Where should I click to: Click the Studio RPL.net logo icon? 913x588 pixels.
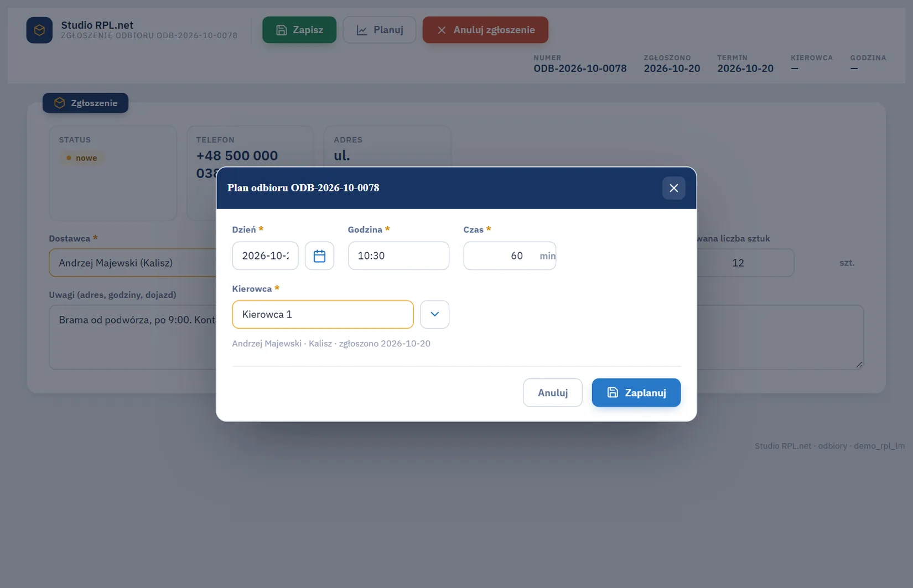pyautogui.click(x=39, y=30)
